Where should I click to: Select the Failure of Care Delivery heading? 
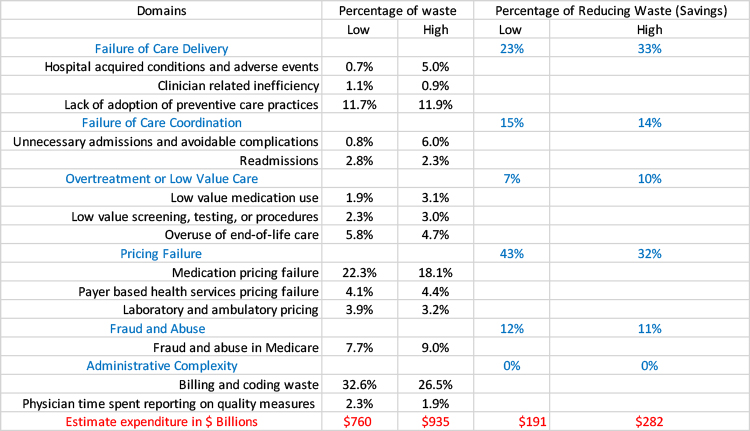[161, 48]
